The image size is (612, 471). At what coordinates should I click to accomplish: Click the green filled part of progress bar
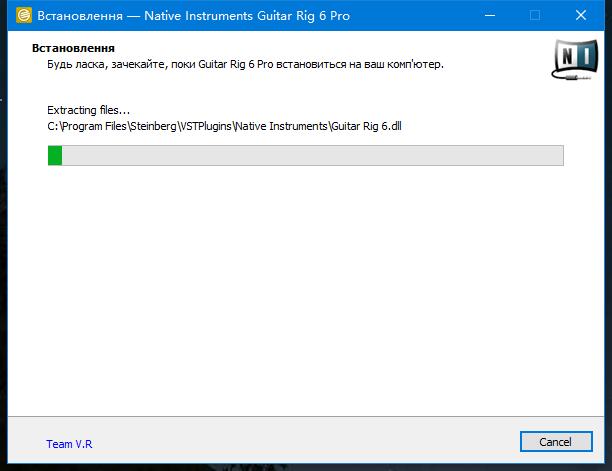click(55, 155)
